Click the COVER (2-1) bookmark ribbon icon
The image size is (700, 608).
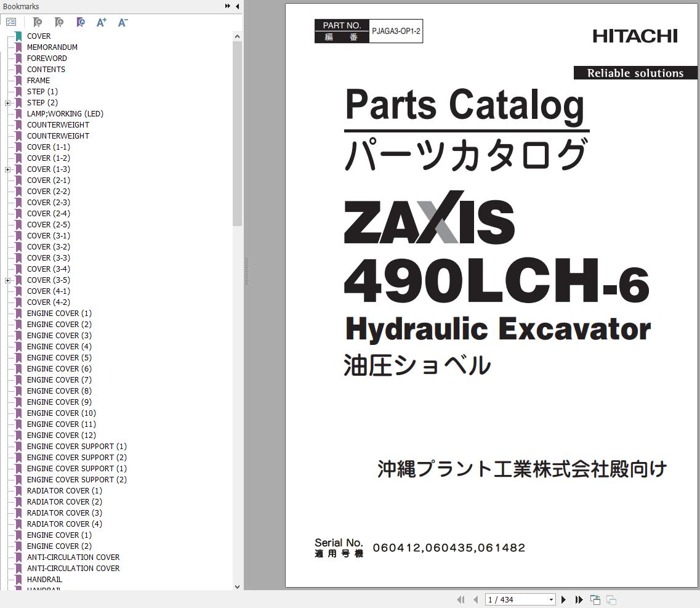tap(18, 180)
